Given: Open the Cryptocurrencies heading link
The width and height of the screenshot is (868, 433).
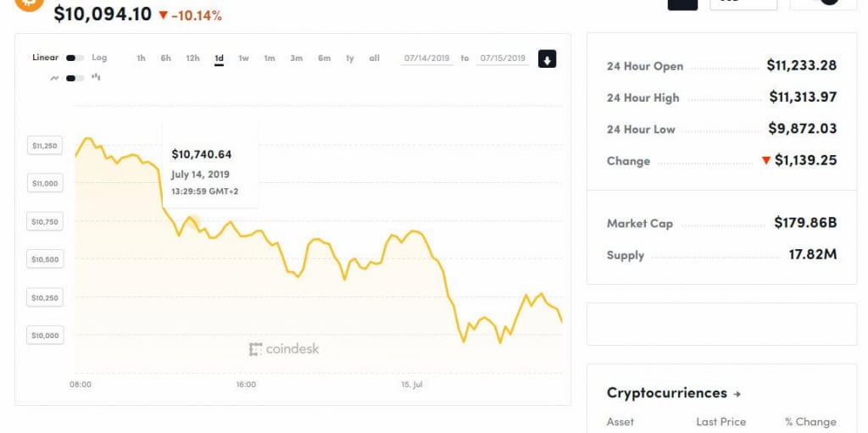Looking at the screenshot, I should pos(666,393).
